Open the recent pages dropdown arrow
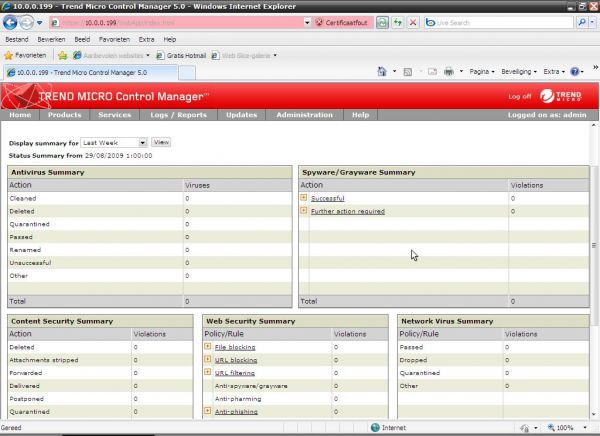The image size is (600, 436). [39, 23]
